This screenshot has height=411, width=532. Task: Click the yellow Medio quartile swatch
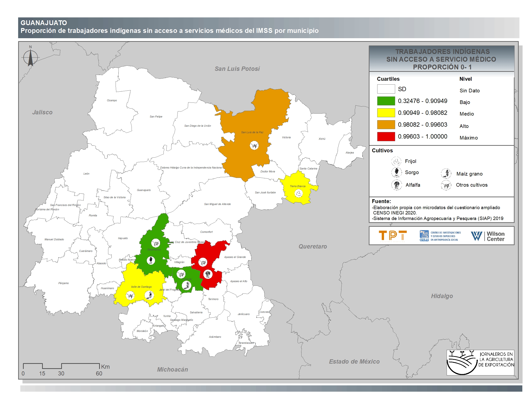[386, 113]
